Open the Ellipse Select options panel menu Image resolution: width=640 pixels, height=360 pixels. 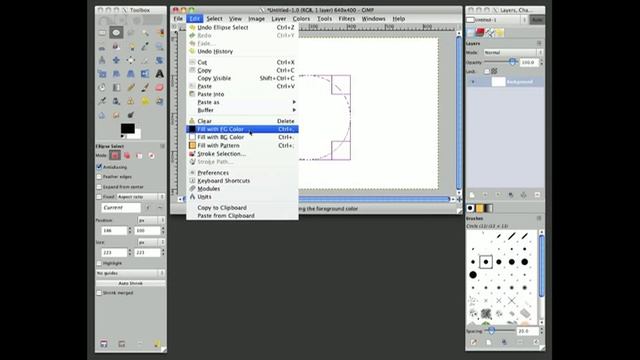coord(162,146)
